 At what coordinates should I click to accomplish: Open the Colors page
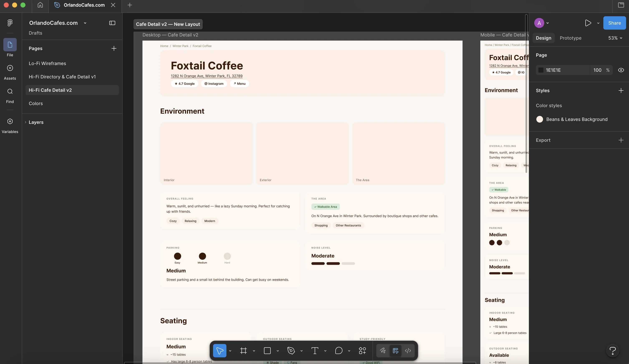pos(36,103)
